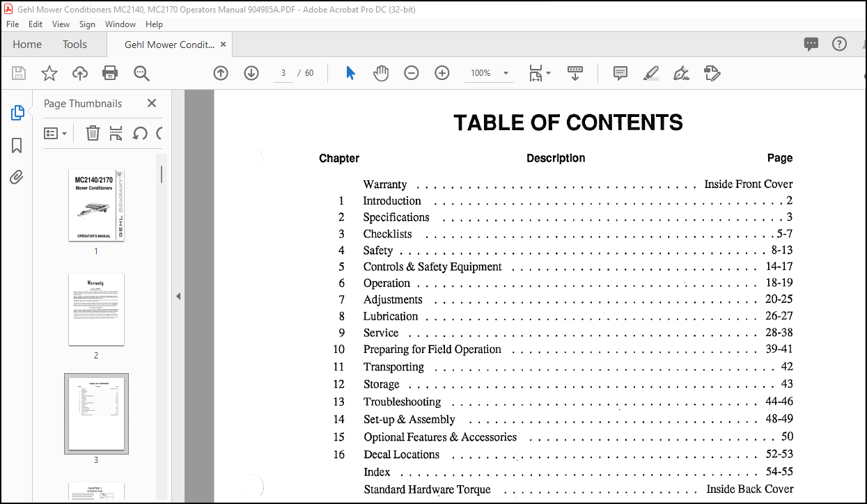Viewport: 867px width, 504px height.
Task: Open the Help menu
Action: (154, 24)
